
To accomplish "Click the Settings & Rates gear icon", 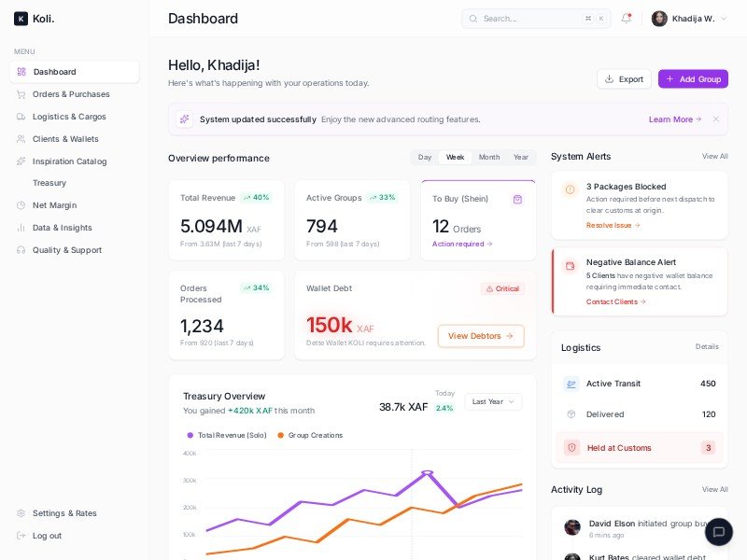I will click(21, 513).
